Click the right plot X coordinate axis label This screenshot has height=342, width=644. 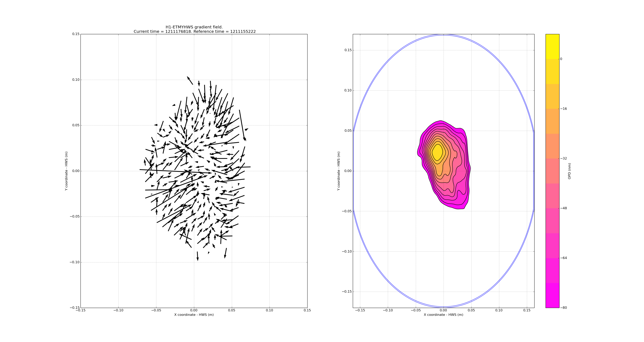tap(443, 315)
